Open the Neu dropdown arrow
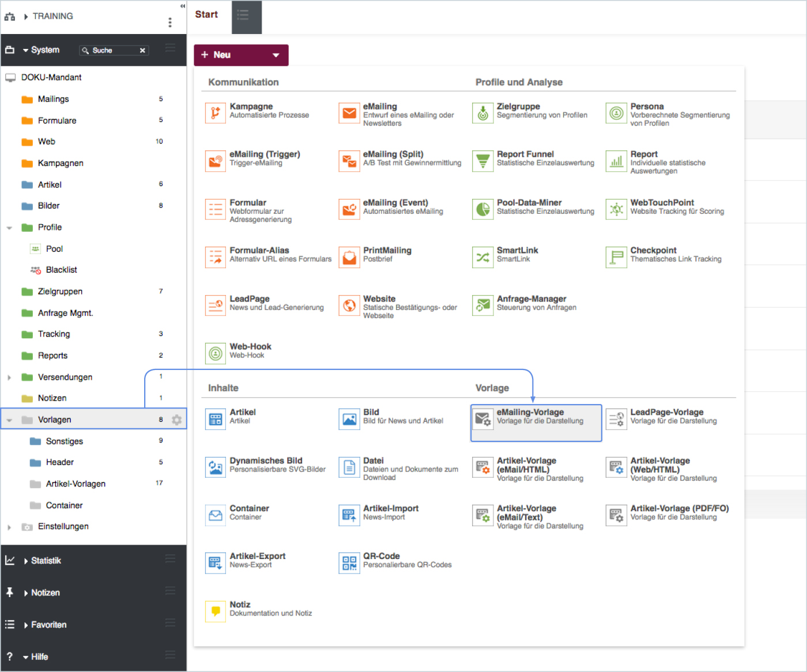Viewport: 807px width, 672px height. pos(276,55)
